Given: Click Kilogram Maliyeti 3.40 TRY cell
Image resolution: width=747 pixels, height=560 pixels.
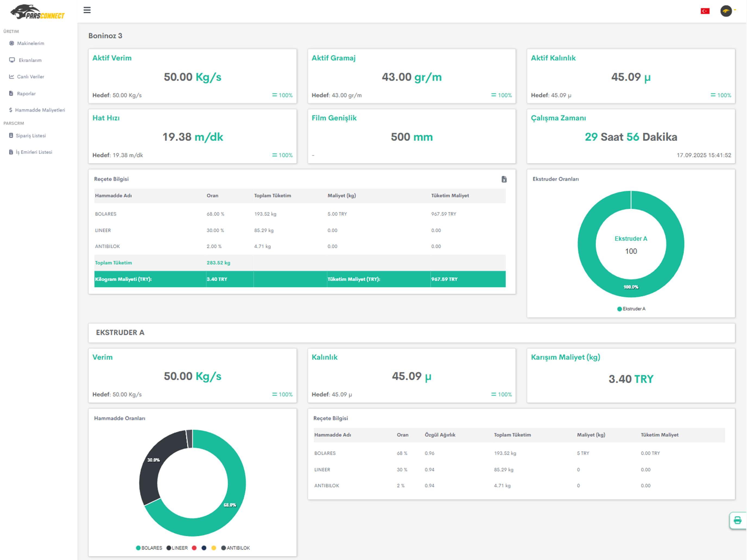Looking at the screenshot, I should pyautogui.click(x=217, y=279).
